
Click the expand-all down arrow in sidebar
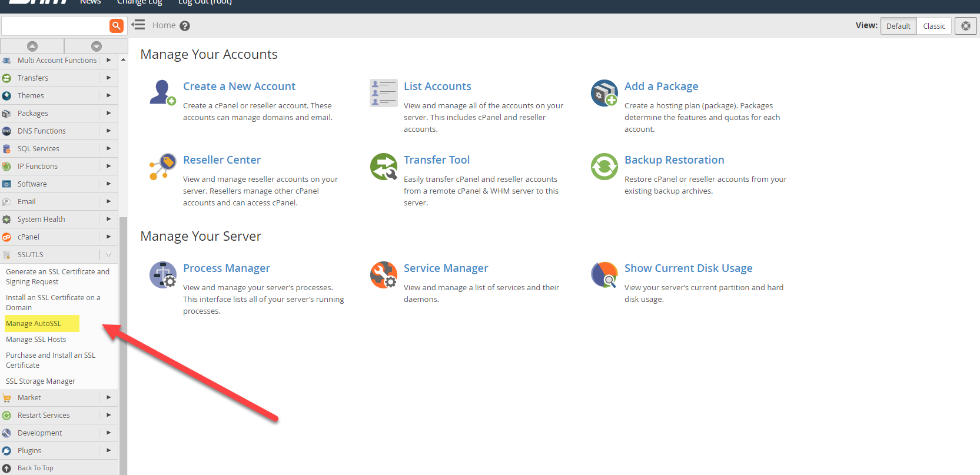tap(97, 46)
